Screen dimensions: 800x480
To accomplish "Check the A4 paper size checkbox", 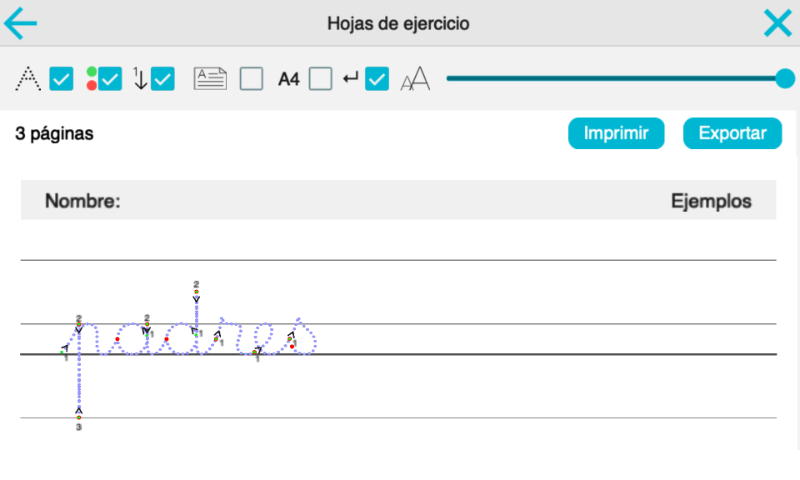I will (x=320, y=79).
